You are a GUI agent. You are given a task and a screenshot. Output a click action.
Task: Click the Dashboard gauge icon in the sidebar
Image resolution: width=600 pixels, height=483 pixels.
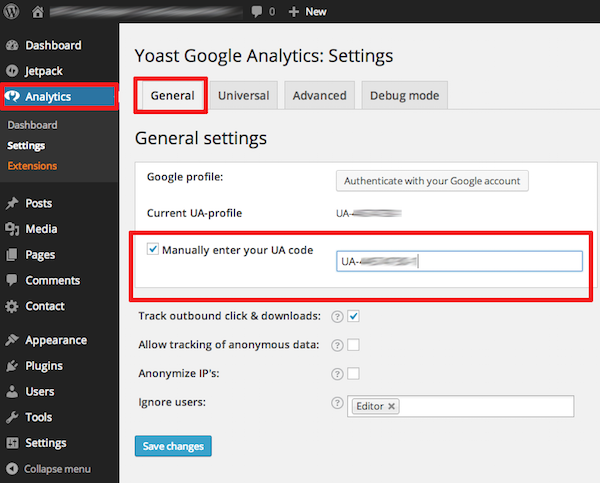coord(12,45)
